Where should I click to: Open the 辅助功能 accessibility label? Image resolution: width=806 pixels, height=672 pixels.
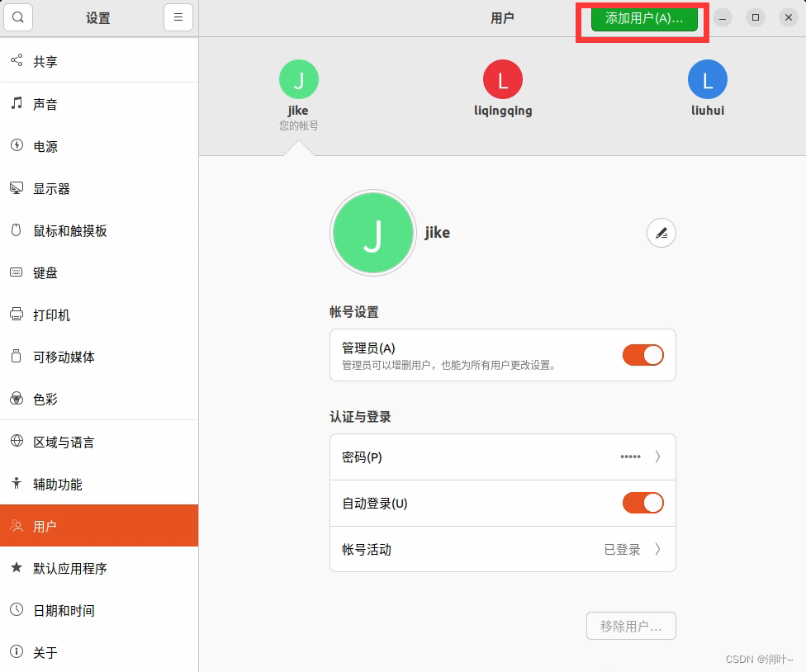58,485
